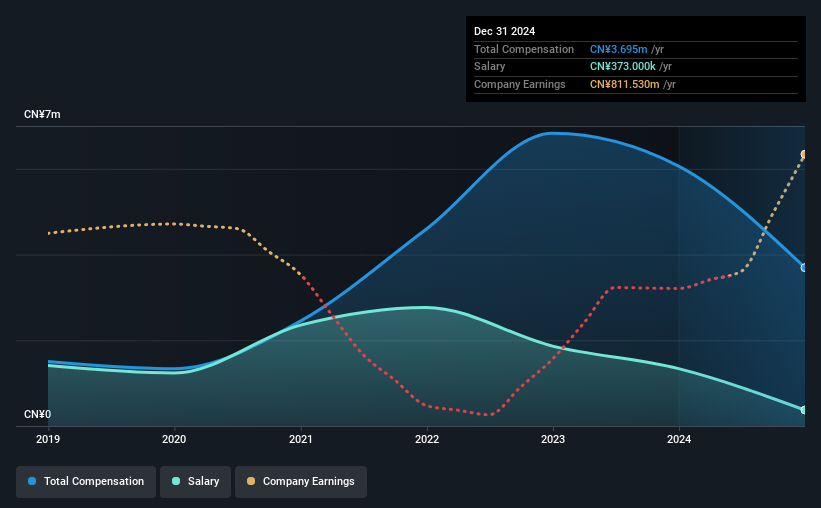Select the 2022 x-axis label
Screen dimensions: 821x508
tap(427, 439)
